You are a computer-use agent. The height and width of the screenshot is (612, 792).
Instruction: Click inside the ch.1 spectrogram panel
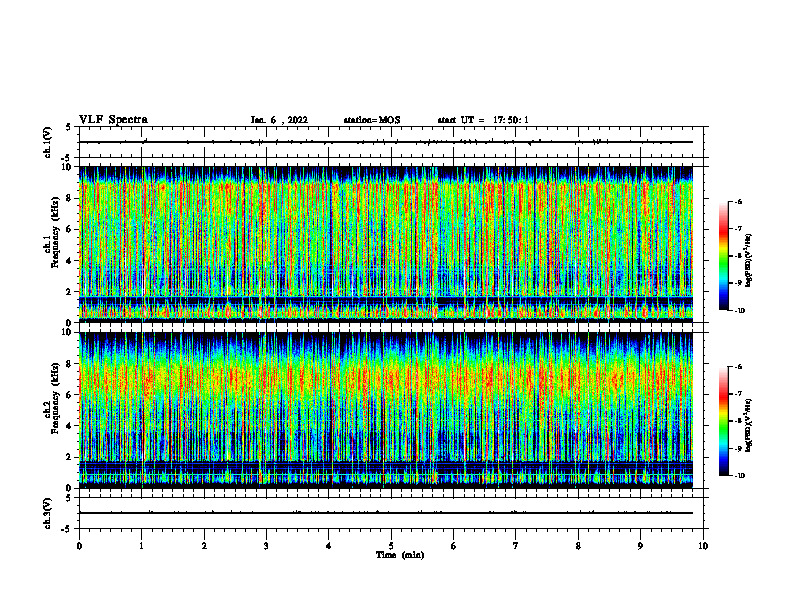pos(386,244)
